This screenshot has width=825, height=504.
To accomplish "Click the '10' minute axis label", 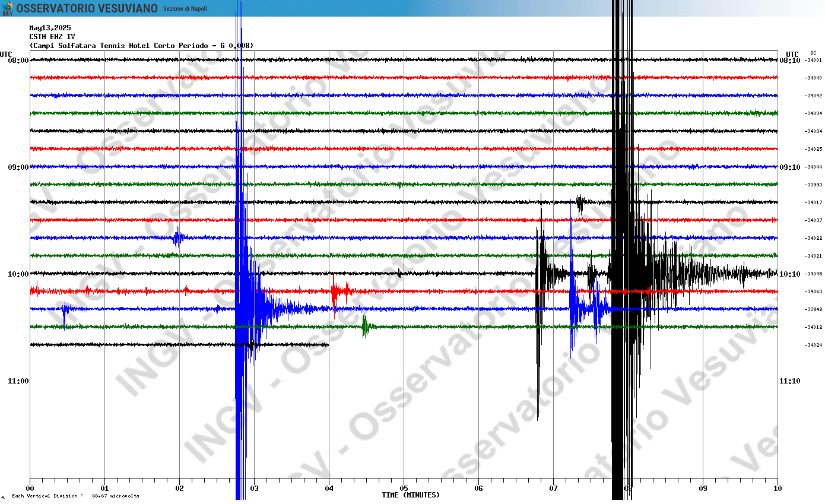I will tap(778, 489).
